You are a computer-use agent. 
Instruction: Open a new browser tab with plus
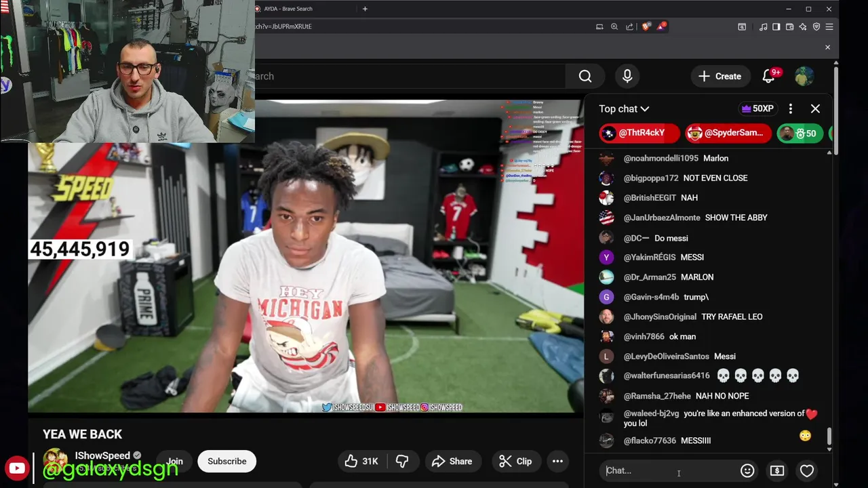coord(365,9)
